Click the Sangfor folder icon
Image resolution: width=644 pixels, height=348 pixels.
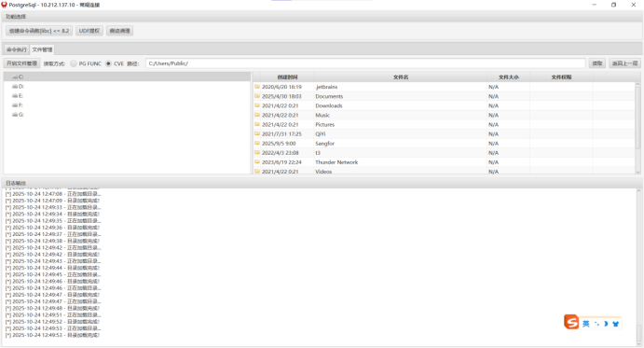click(257, 144)
